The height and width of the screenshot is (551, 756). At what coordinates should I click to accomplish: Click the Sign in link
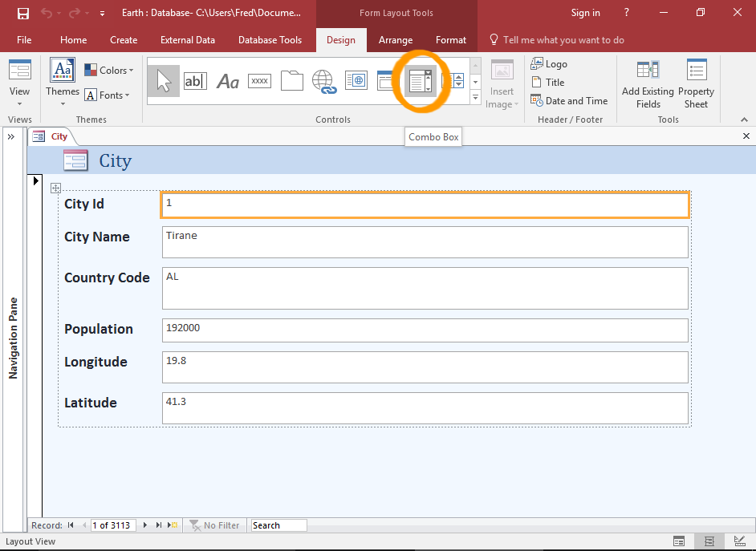point(585,12)
